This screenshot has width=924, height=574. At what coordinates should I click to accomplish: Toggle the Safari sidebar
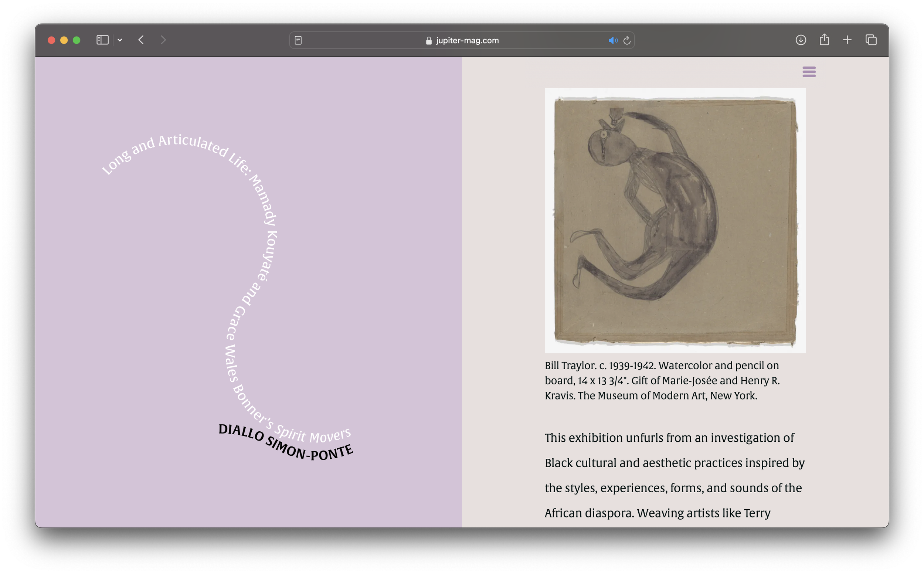(x=102, y=40)
